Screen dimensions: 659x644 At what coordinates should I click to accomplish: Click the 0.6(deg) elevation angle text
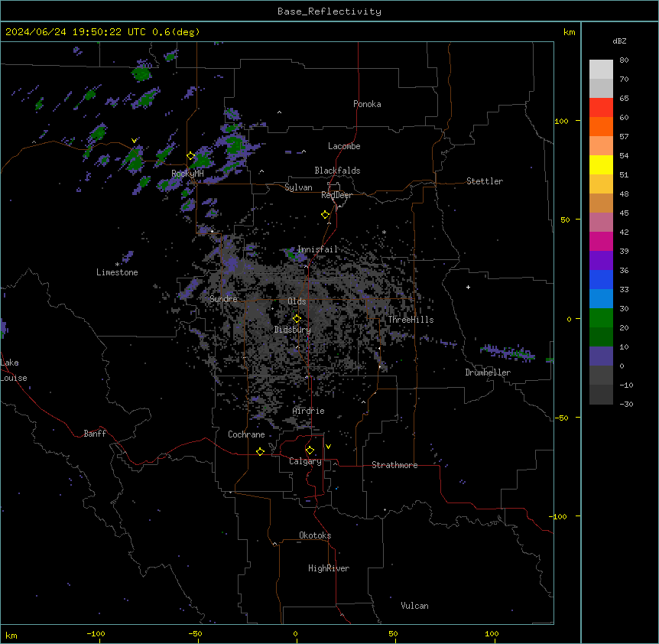point(176,32)
